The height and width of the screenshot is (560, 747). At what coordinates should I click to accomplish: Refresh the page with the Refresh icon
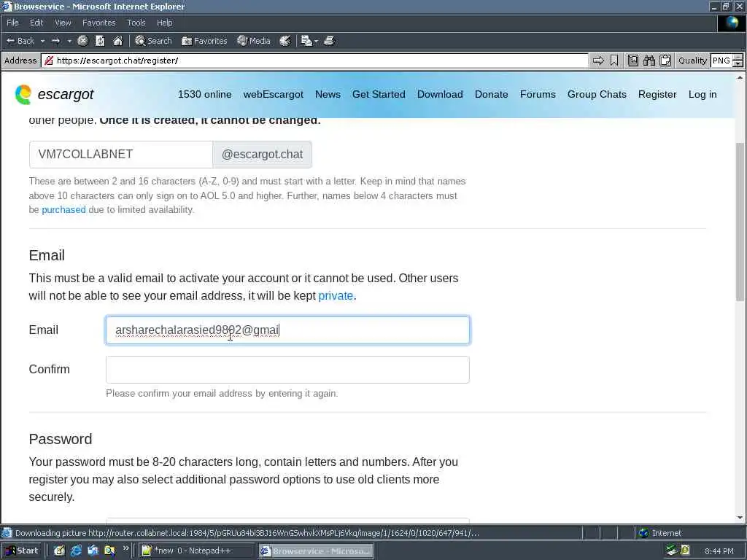(x=100, y=41)
